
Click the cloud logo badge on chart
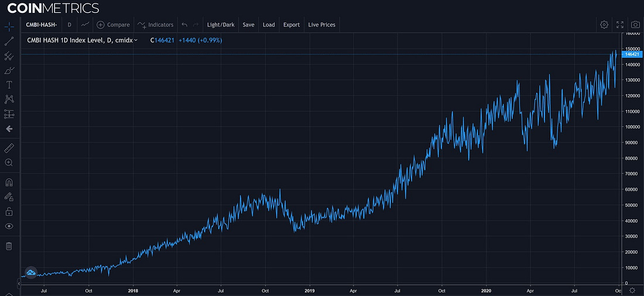tap(31, 272)
